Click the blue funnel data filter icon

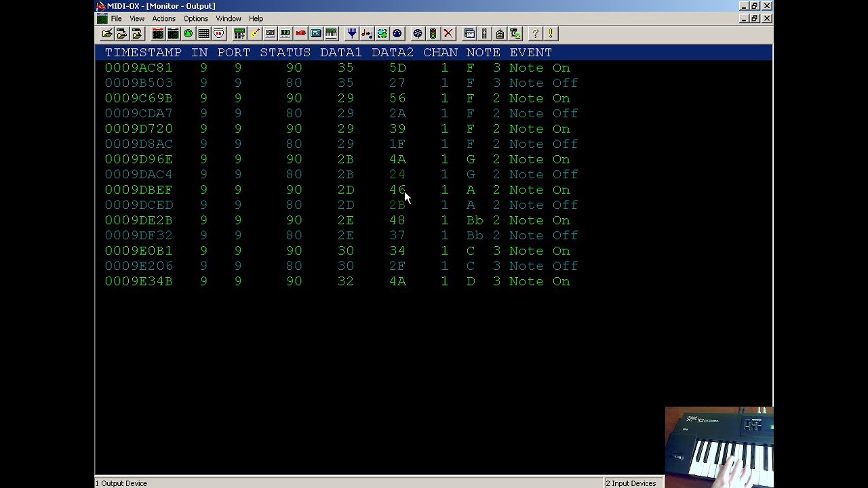click(352, 33)
